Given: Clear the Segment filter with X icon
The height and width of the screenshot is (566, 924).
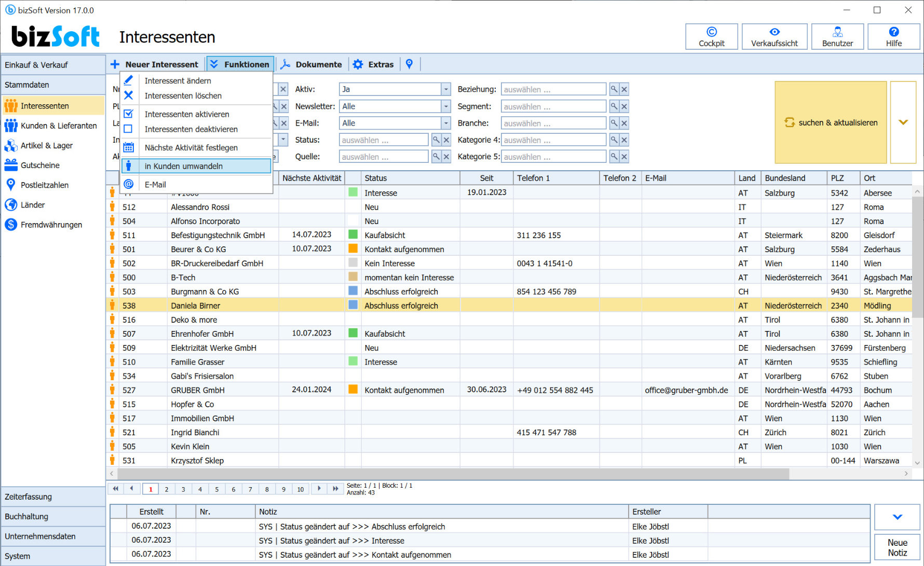Looking at the screenshot, I should click(624, 106).
